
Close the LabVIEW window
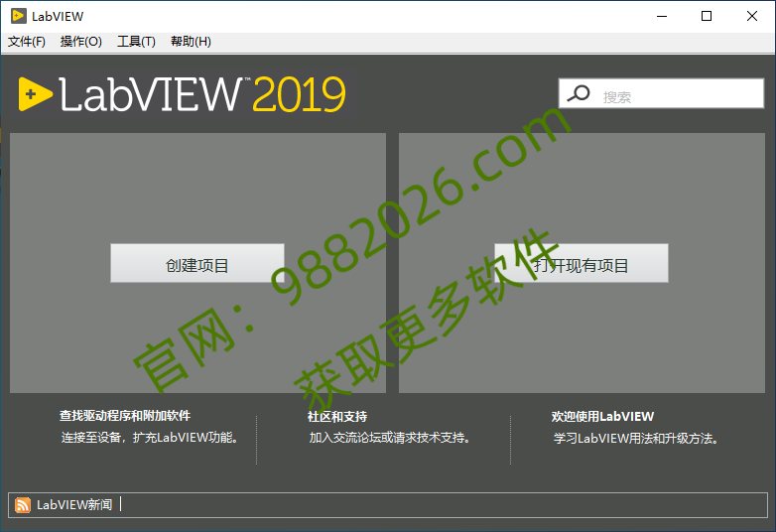click(752, 16)
